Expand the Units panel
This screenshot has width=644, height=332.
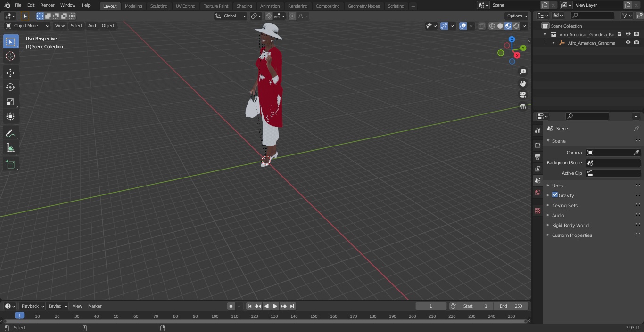click(557, 186)
